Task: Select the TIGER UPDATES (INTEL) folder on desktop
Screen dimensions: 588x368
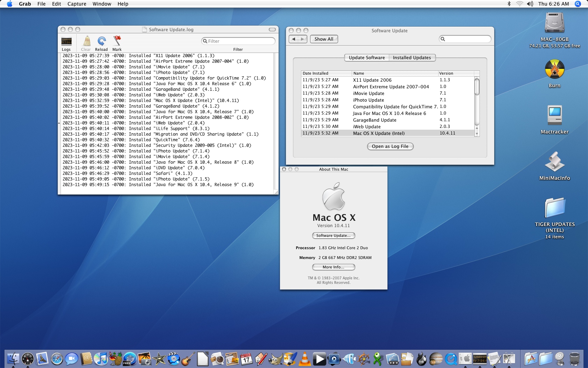Action: (x=555, y=207)
